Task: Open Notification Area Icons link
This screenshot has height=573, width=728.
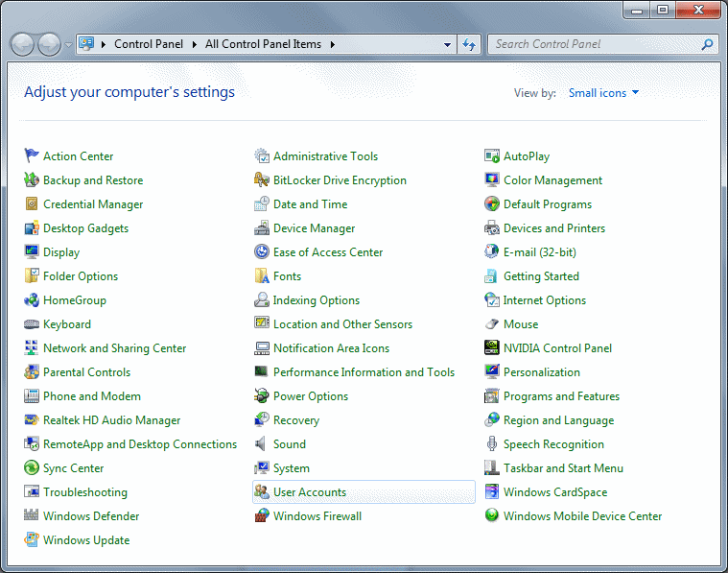Action: pyautogui.click(x=331, y=348)
